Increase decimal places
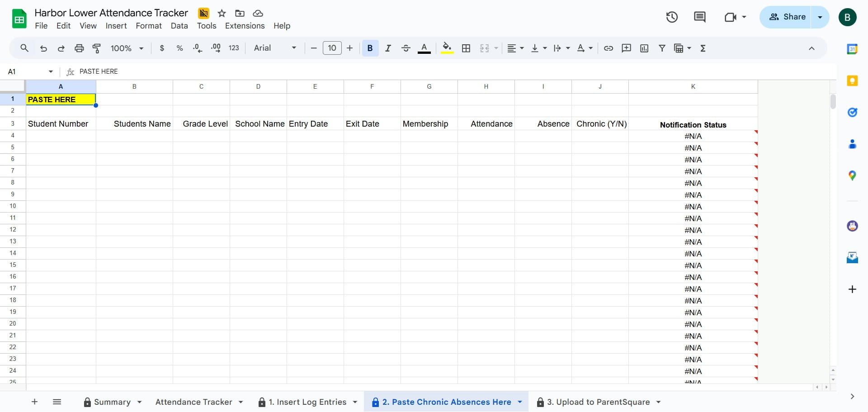 click(x=216, y=48)
